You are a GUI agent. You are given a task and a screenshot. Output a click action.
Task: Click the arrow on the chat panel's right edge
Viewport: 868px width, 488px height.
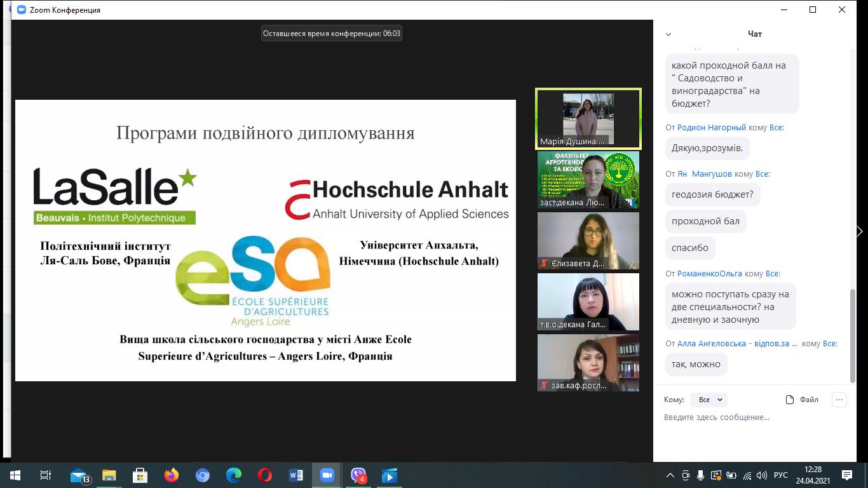click(860, 231)
